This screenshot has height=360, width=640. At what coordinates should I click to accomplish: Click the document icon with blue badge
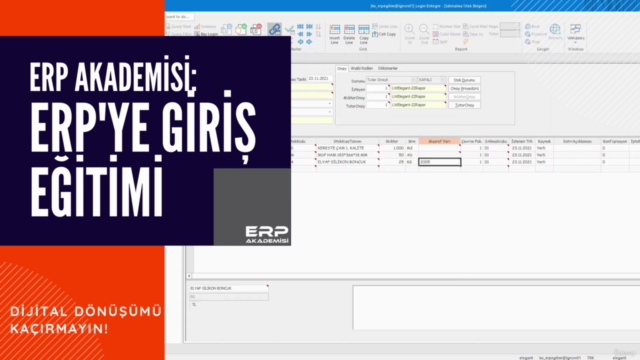click(226, 29)
